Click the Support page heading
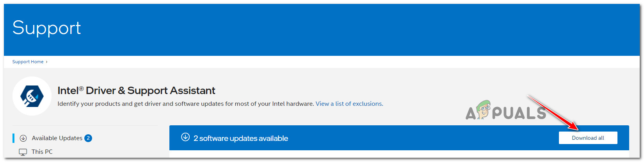The image size is (644, 162). coord(46,28)
